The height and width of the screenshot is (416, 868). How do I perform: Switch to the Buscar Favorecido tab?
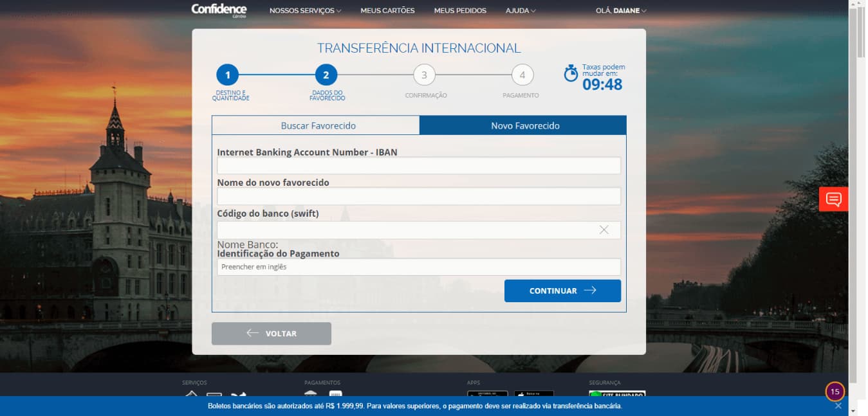(318, 125)
